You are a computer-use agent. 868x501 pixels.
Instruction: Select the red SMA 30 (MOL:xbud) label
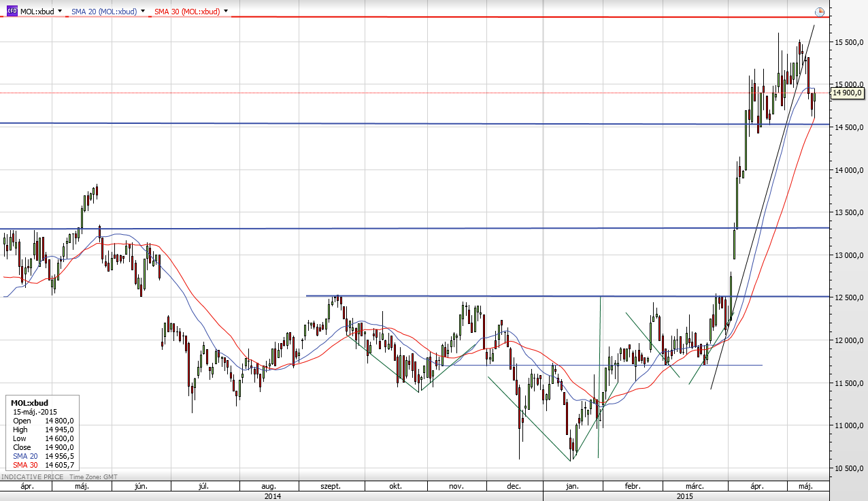pos(186,12)
